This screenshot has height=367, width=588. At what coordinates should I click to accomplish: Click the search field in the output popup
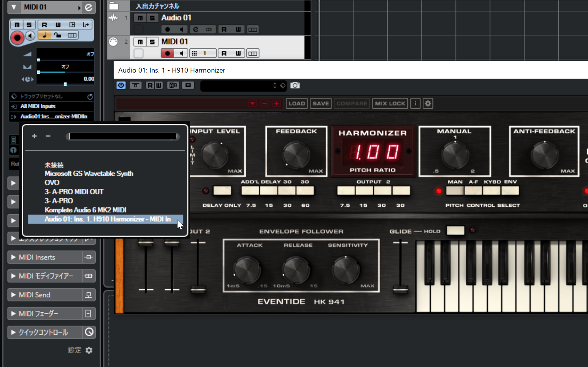coord(123,136)
